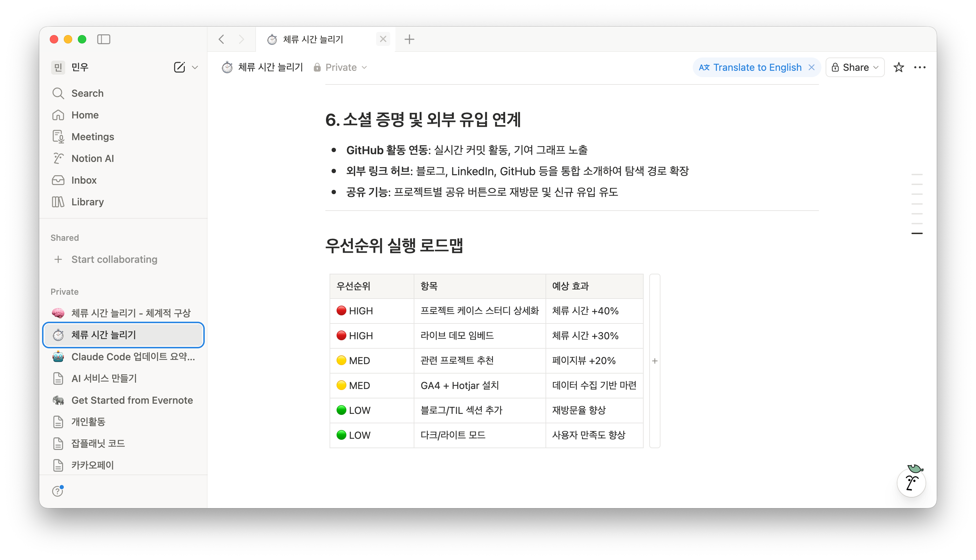
Task: Click the 우선순위 column header
Action: pos(372,286)
